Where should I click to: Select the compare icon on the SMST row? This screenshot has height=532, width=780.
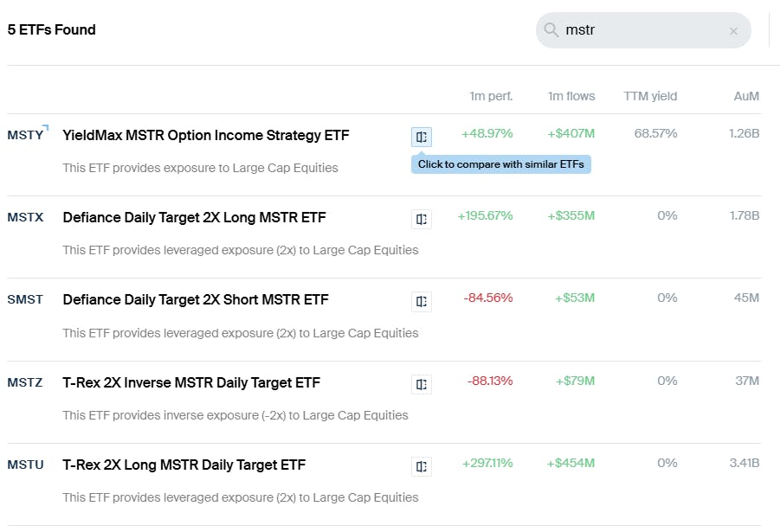point(422,301)
